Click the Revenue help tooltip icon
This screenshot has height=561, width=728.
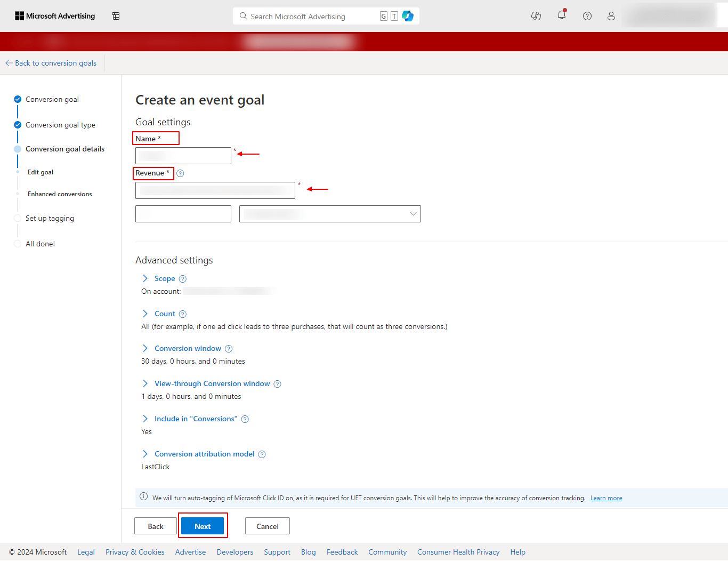[180, 173]
